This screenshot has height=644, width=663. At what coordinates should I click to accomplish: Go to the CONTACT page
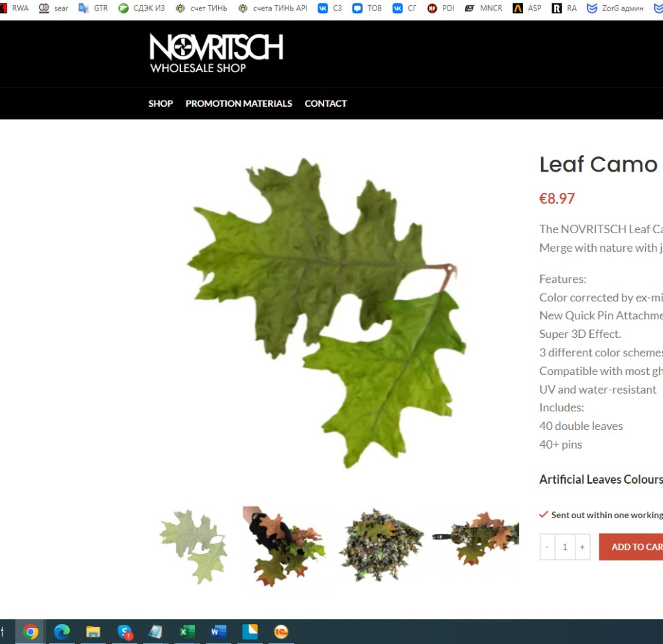326,103
